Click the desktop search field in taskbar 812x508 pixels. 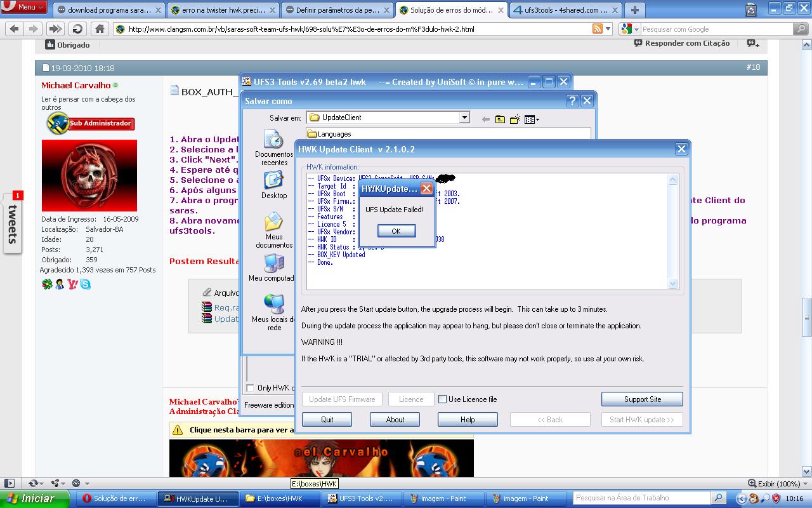pyautogui.click(x=641, y=498)
